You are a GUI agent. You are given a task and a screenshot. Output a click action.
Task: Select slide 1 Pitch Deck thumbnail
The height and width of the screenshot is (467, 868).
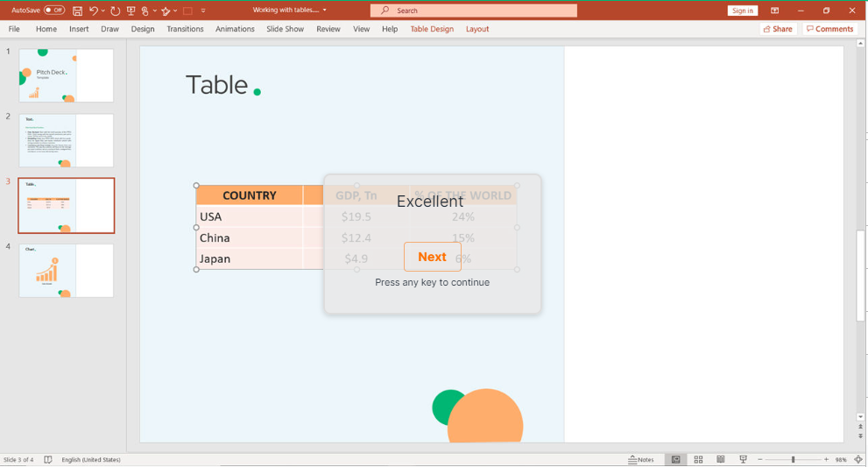[x=67, y=75]
